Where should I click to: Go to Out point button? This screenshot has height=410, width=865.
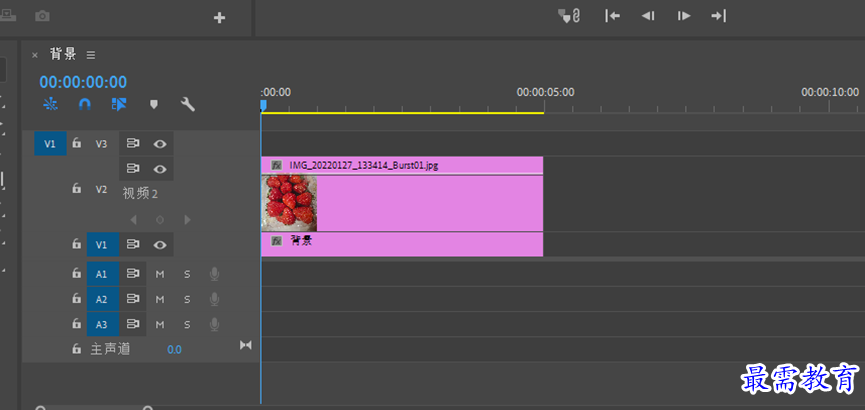718,16
